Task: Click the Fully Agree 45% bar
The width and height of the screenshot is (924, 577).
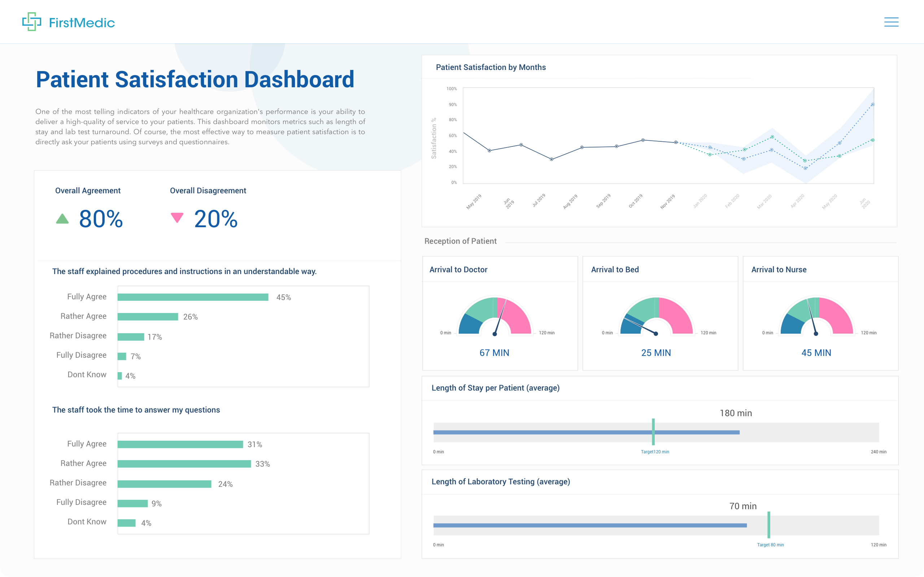Action: (x=193, y=297)
